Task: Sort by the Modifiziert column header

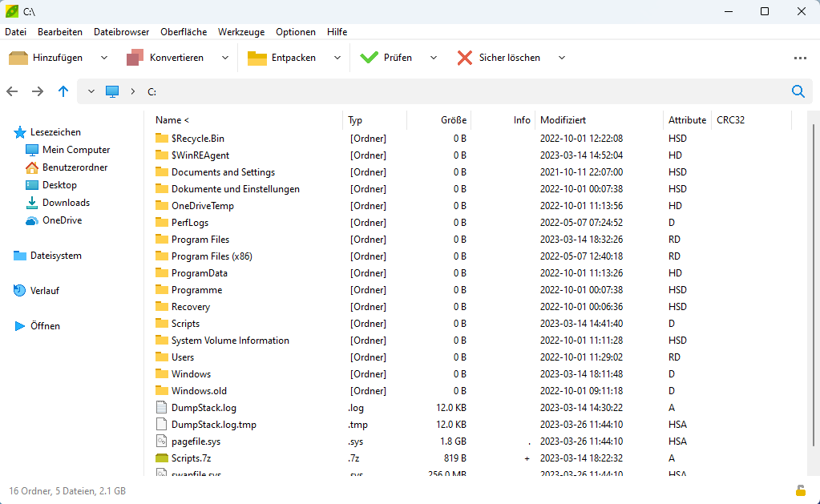Action: click(563, 120)
